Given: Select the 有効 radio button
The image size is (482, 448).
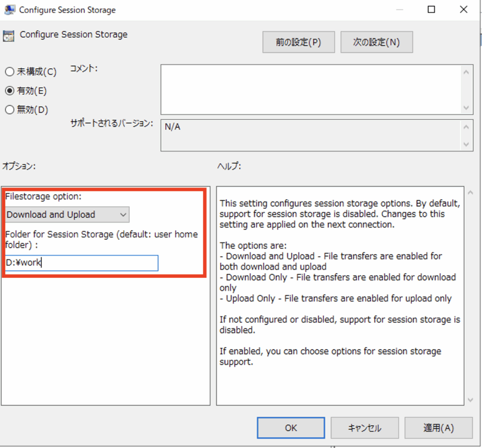Looking at the screenshot, I should coord(9,91).
